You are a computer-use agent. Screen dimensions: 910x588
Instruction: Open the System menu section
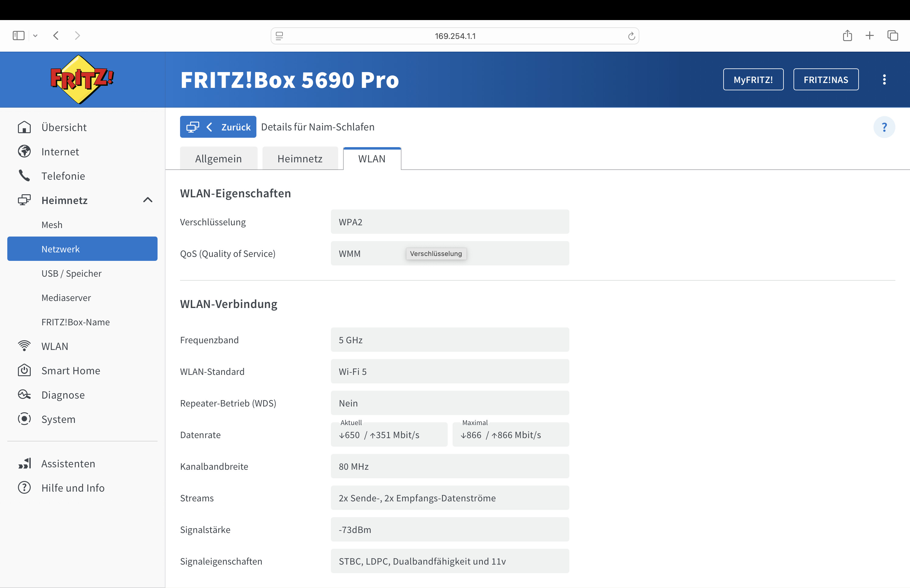click(58, 419)
